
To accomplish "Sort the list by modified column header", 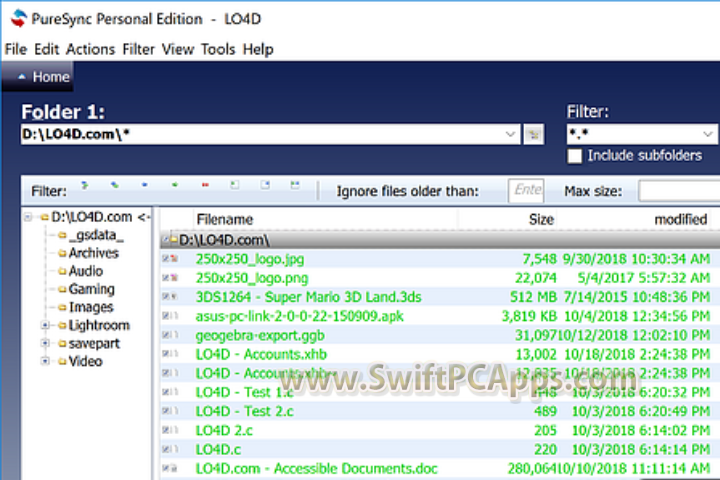I will [x=681, y=220].
